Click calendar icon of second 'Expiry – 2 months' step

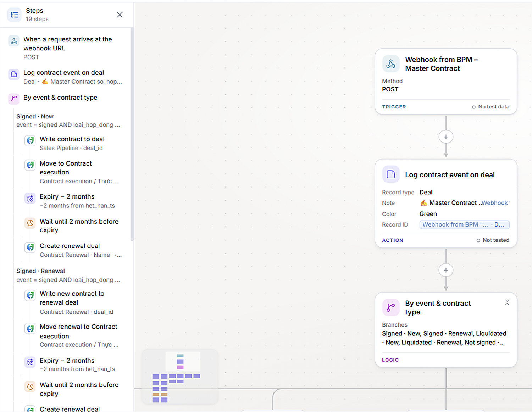(31, 362)
